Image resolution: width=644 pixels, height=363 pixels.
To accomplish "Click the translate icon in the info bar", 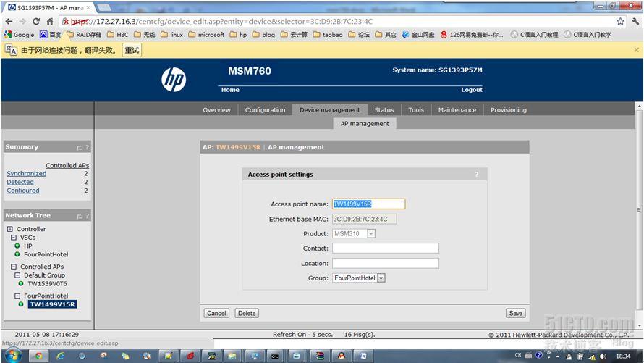I will point(11,50).
